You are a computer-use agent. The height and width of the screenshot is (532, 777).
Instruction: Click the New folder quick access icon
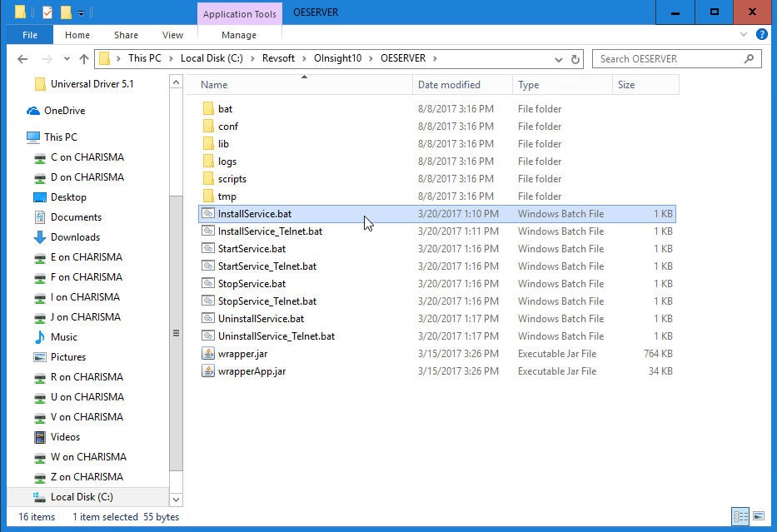[66, 12]
